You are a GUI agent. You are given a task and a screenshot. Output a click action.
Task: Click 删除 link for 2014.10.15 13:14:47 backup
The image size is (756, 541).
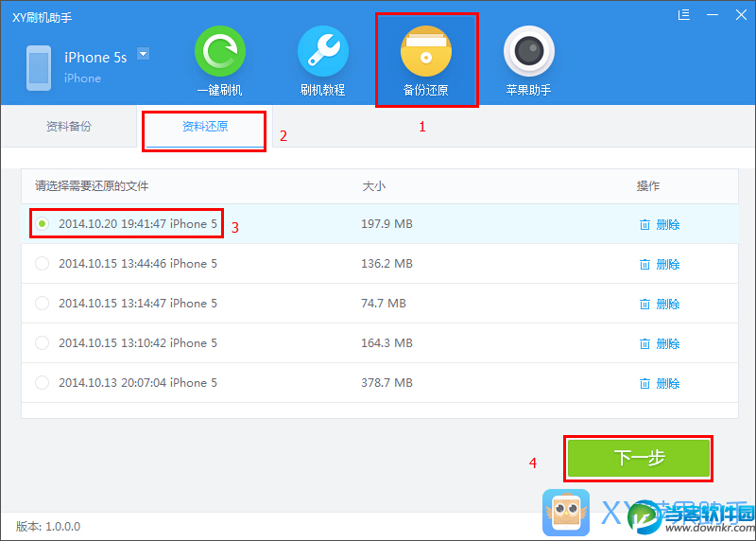[668, 304]
